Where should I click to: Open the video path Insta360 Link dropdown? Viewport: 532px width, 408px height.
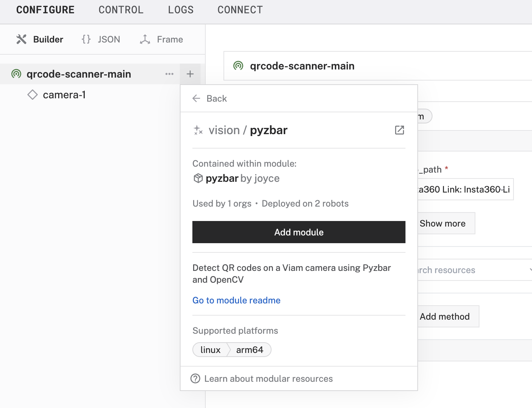click(x=466, y=190)
